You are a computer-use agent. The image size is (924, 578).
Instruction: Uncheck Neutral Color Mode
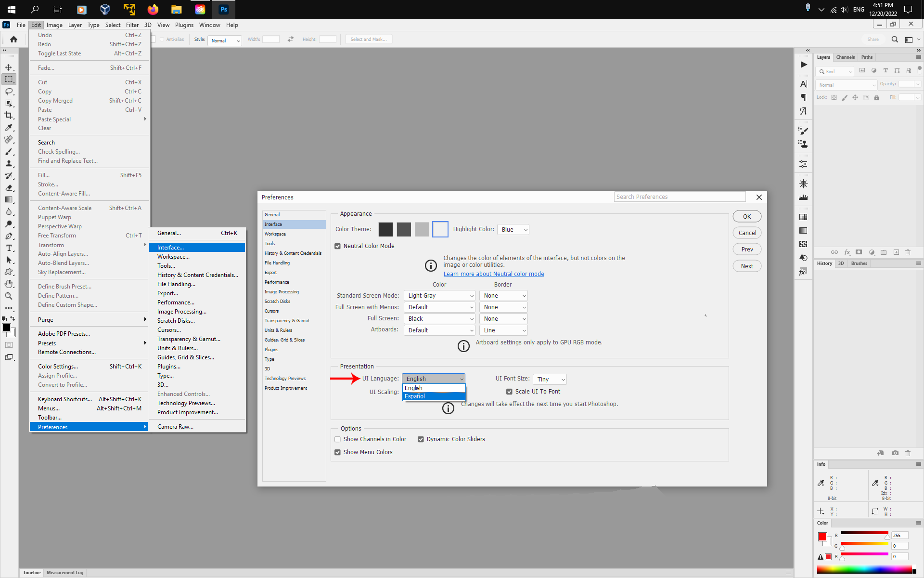coord(337,246)
